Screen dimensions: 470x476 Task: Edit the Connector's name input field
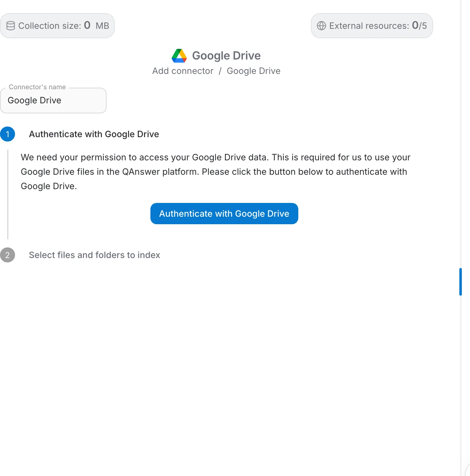pos(53,101)
